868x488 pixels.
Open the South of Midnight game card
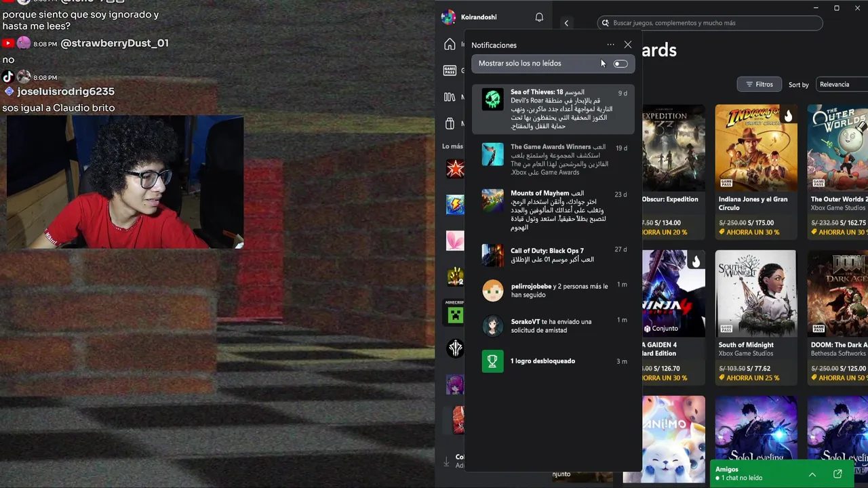pyautogui.click(x=755, y=317)
